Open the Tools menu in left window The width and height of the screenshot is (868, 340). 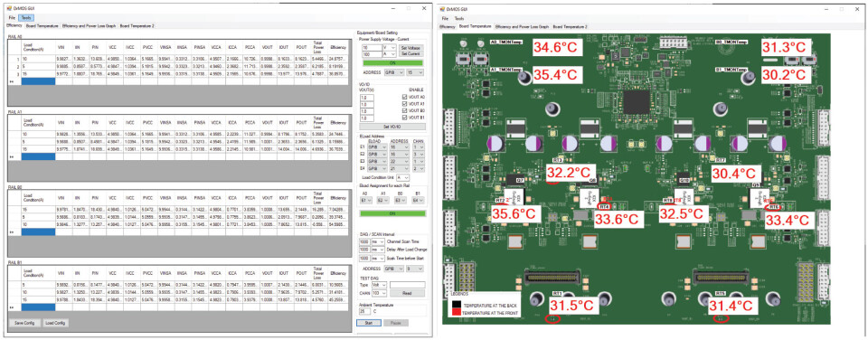(26, 18)
